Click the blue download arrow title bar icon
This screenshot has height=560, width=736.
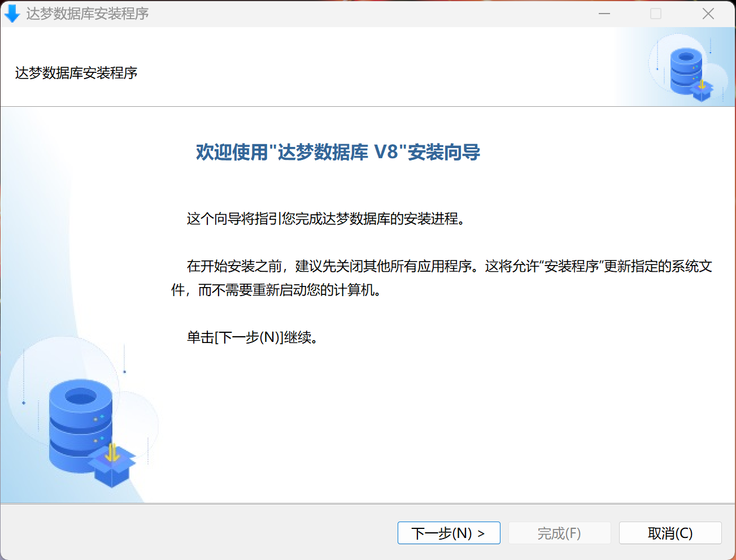tap(12, 14)
